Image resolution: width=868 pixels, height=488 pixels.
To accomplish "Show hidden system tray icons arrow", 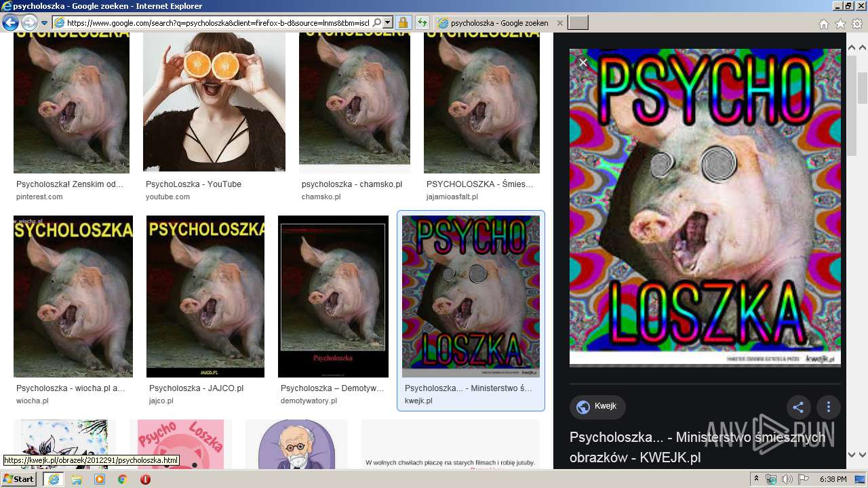I will 757,479.
